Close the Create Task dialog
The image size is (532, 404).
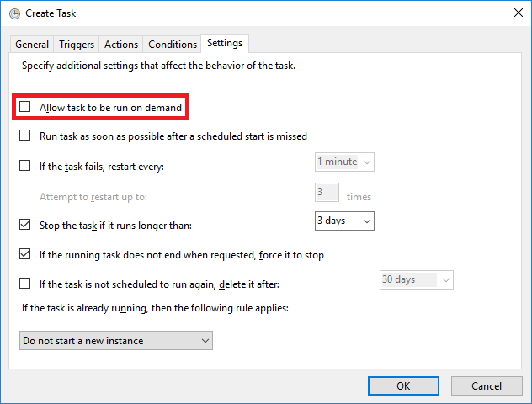[x=515, y=13]
